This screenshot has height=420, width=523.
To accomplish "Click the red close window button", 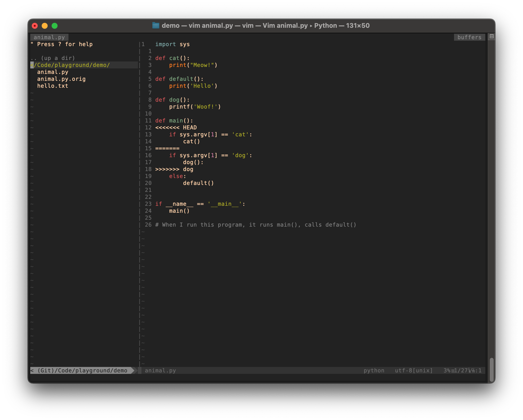I will [x=35, y=26].
